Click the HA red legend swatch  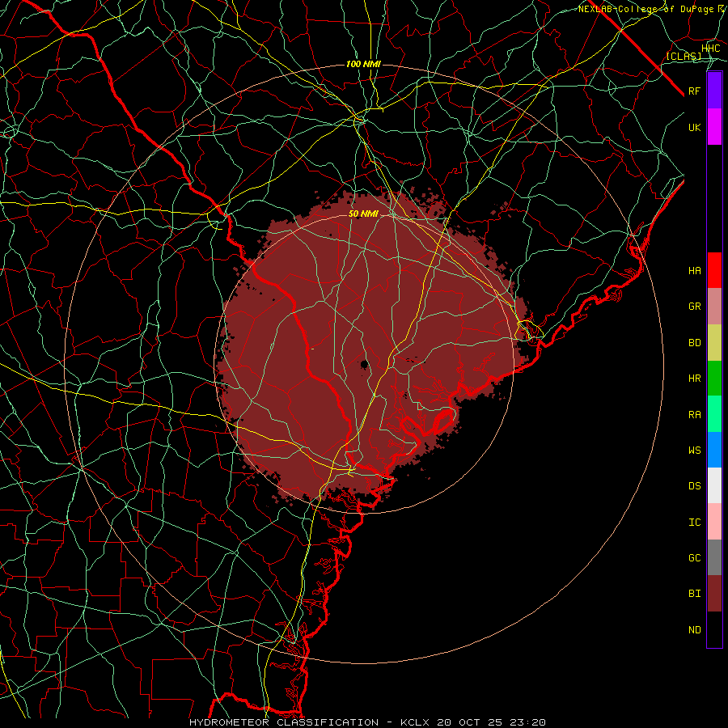[x=714, y=270]
